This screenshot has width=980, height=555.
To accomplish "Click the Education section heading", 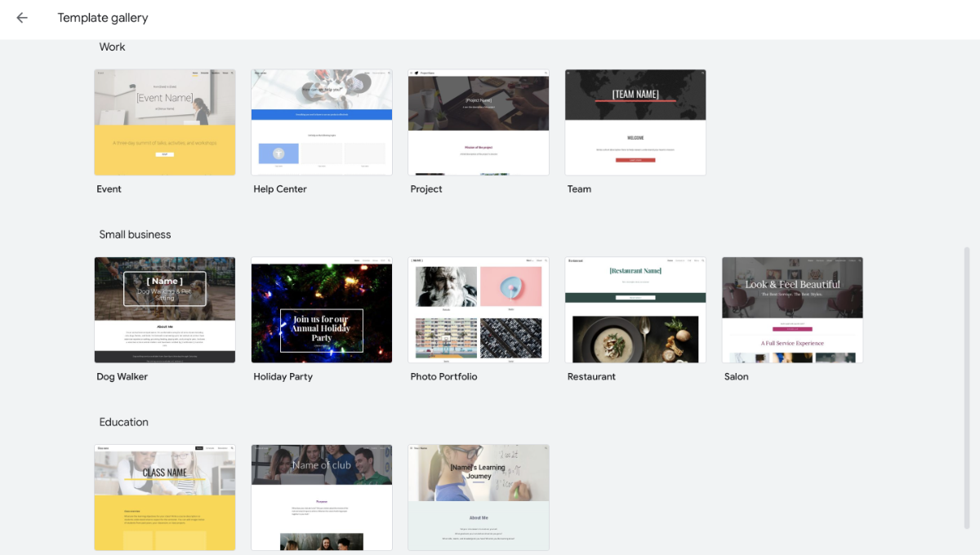I will click(x=123, y=422).
